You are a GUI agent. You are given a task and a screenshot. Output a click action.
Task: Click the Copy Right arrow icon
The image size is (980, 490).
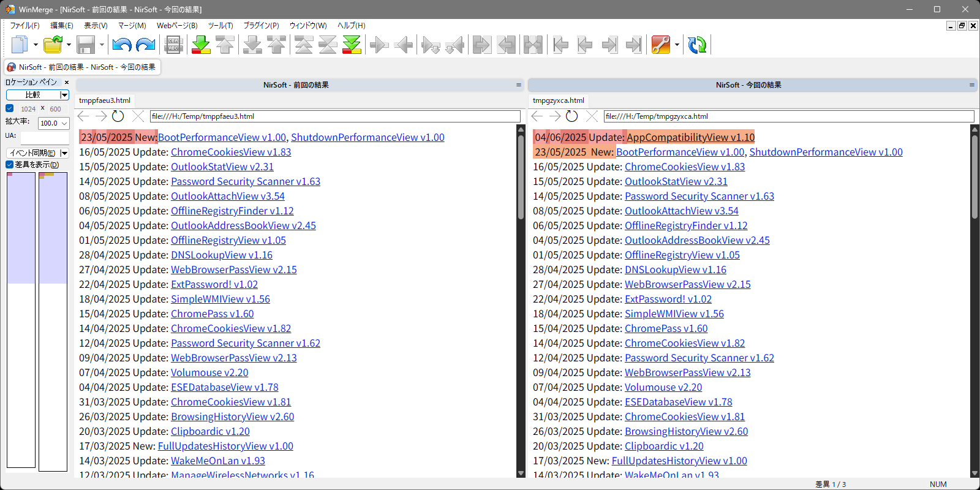click(x=380, y=45)
